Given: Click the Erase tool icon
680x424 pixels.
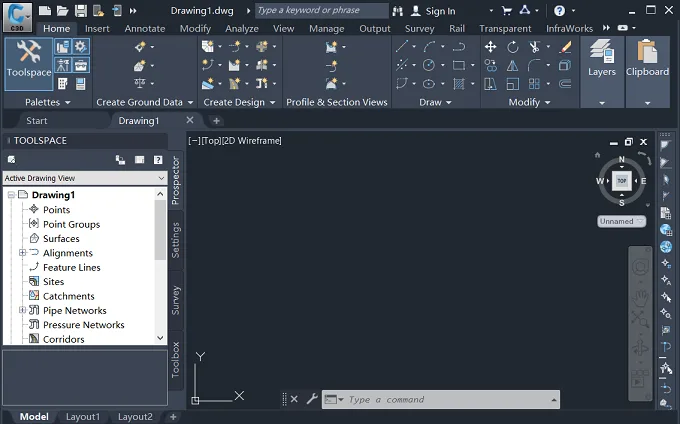Looking at the screenshot, I should pyautogui.click(x=565, y=47).
